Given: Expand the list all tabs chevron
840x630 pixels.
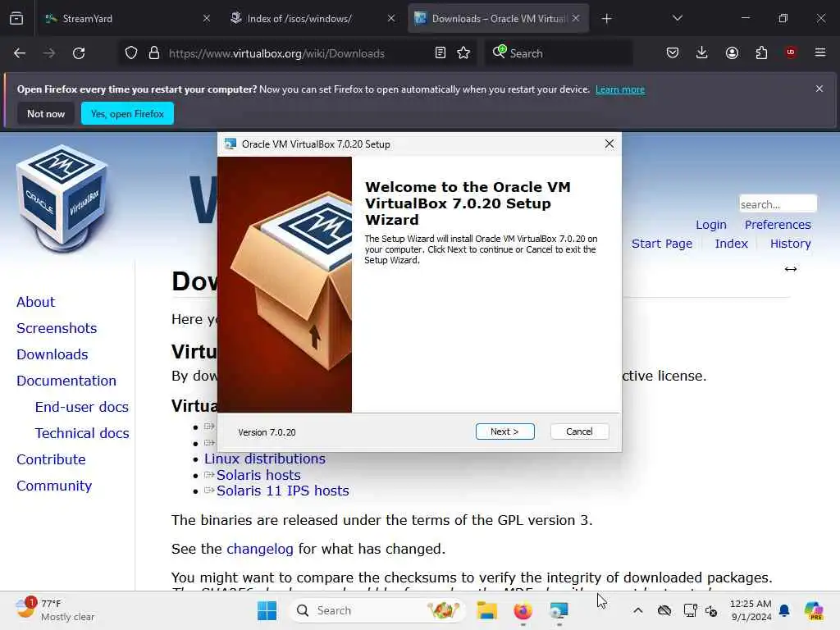Looking at the screenshot, I should pos(677,18).
